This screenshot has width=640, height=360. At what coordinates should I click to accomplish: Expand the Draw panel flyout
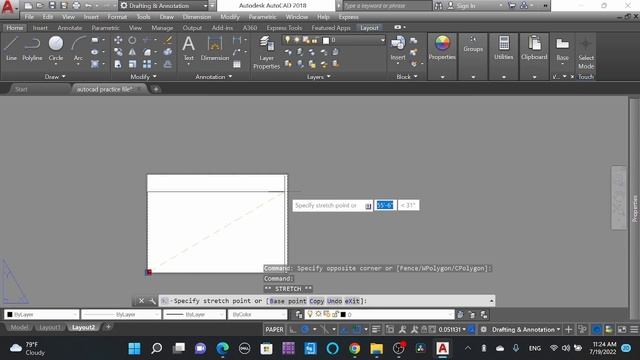point(55,76)
